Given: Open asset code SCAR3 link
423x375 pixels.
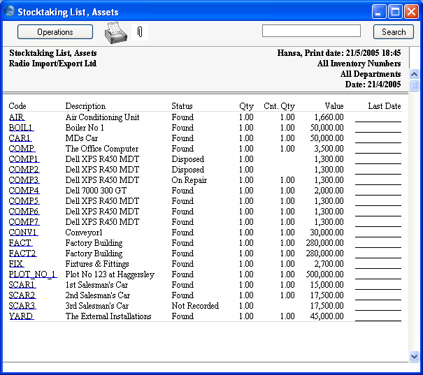Looking at the screenshot, I should pos(22,306).
